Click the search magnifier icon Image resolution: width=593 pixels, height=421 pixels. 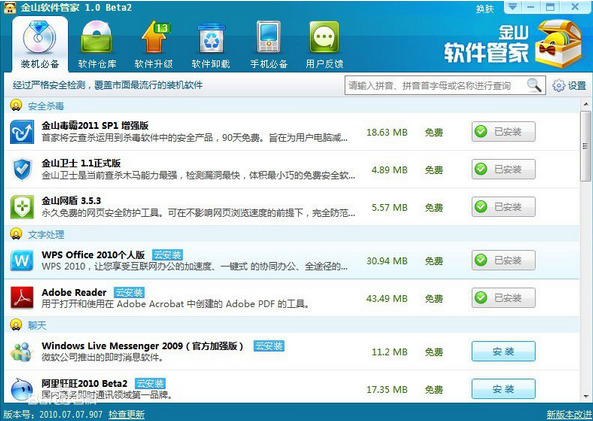pyautogui.click(x=534, y=85)
